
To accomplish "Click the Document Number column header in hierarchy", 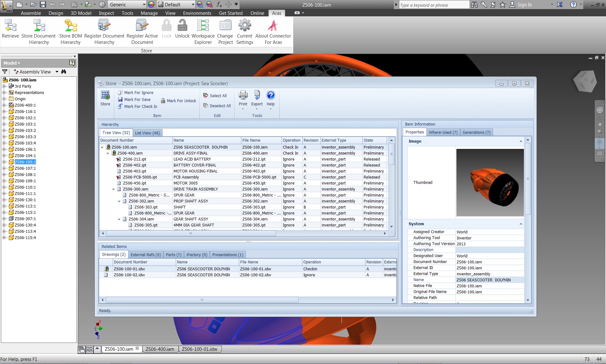I will [136, 140].
